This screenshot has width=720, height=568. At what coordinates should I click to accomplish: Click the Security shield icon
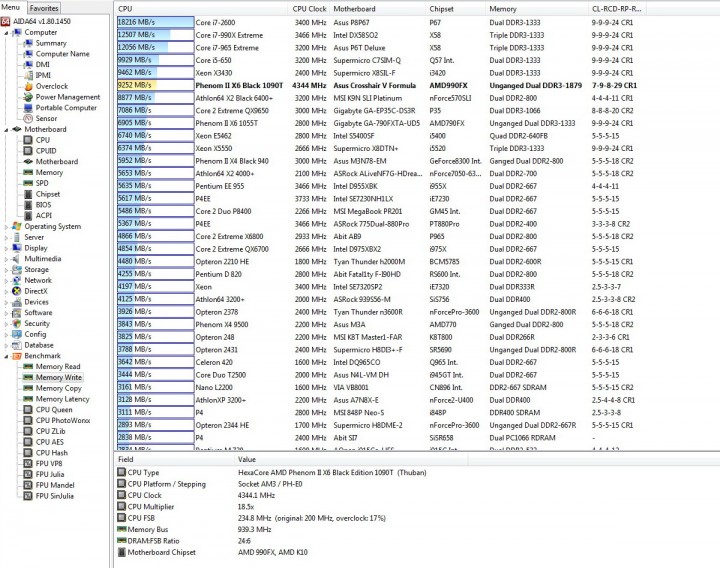tap(17, 323)
